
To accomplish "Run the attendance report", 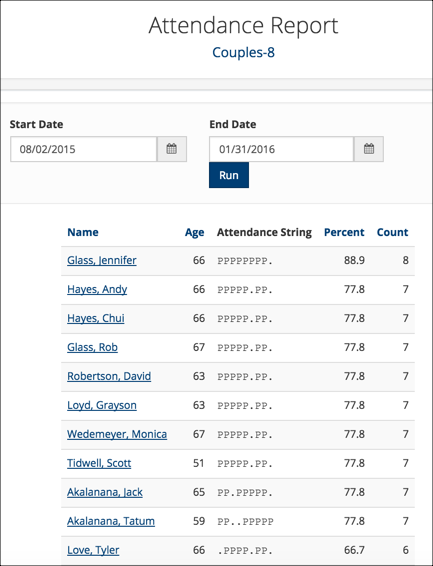I will click(x=229, y=175).
